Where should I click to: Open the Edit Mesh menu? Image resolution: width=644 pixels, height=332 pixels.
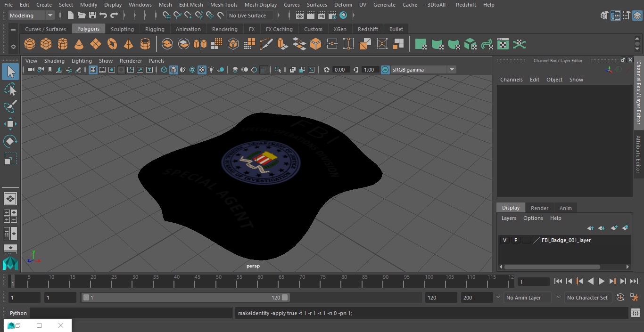(x=191, y=5)
